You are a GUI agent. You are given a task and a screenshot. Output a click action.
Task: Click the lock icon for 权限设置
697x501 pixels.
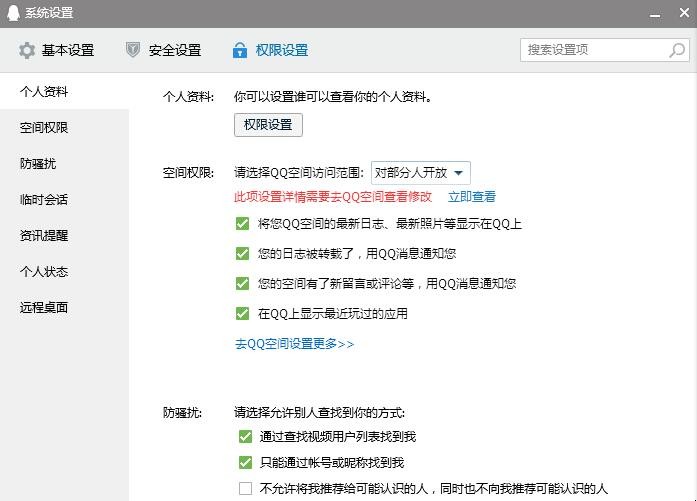tap(240, 50)
